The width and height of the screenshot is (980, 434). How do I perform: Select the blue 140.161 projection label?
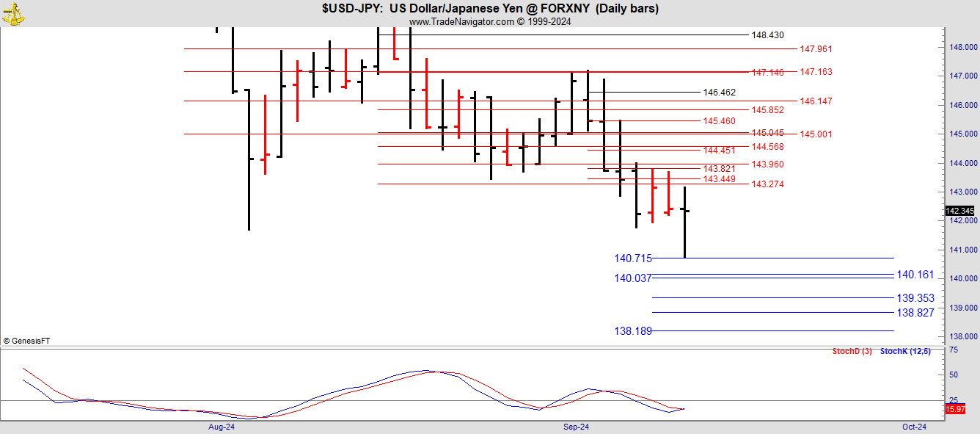[x=915, y=275]
